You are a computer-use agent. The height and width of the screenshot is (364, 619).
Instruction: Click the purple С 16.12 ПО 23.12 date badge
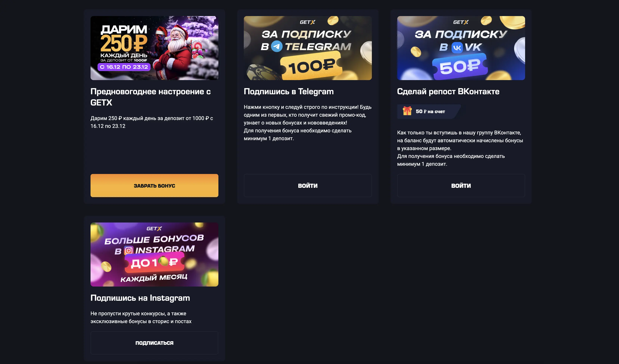coord(124,67)
